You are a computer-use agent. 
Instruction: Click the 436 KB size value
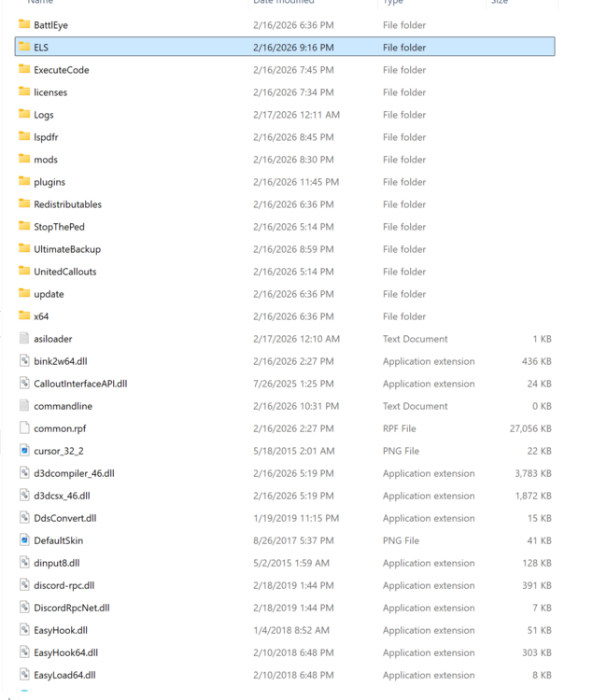tap(537, 361)
